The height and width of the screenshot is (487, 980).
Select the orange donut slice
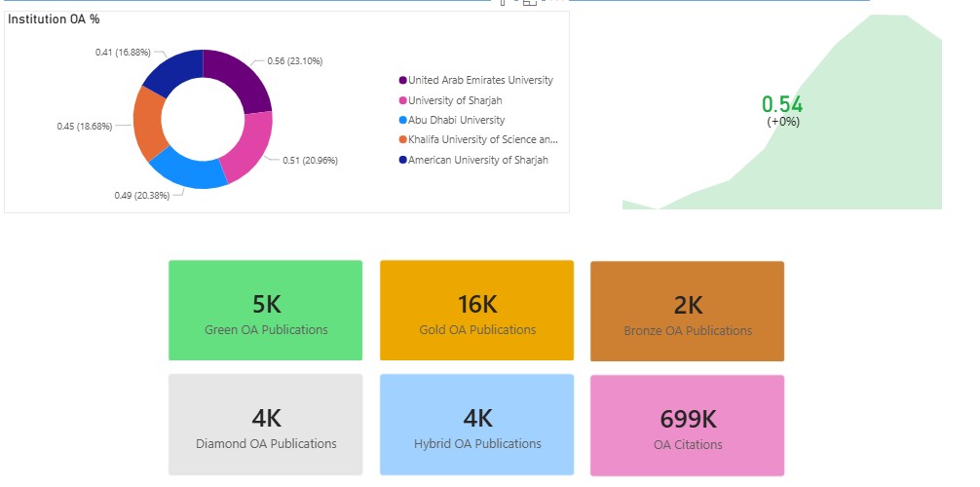tap(149, 125)
